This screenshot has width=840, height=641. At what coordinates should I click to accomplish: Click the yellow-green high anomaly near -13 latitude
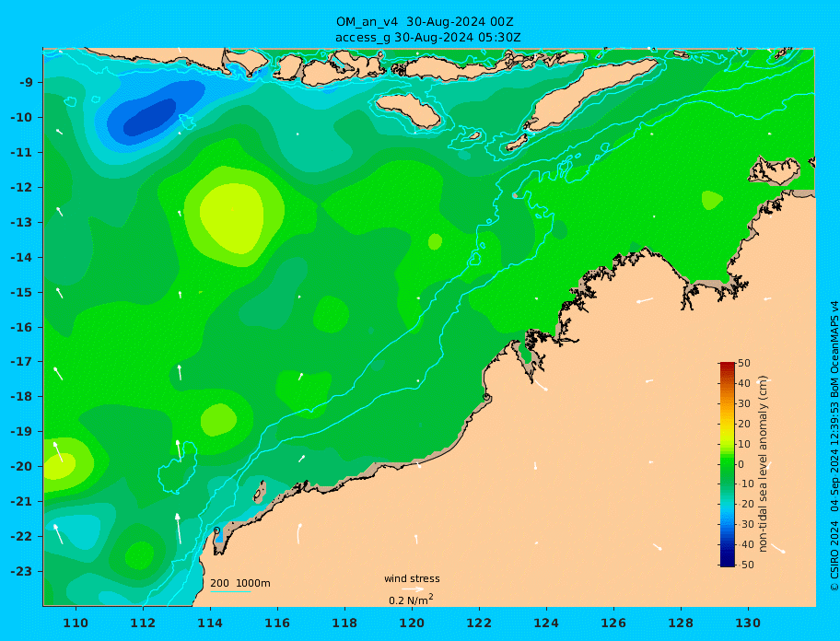coord(232,216)
